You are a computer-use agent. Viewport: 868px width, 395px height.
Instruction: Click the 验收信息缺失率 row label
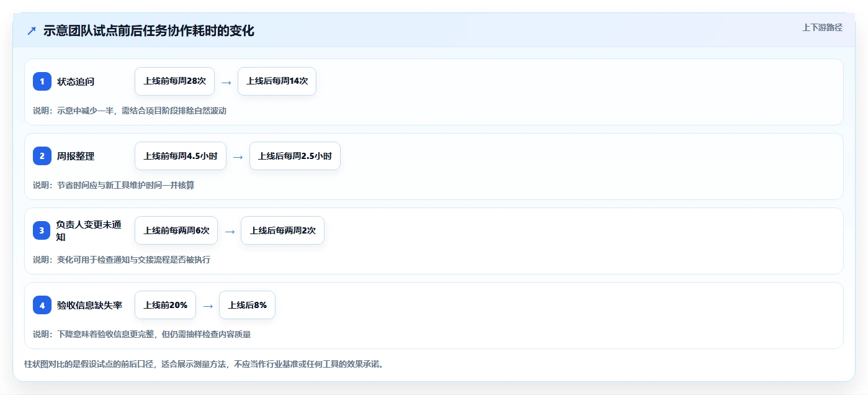89,305
